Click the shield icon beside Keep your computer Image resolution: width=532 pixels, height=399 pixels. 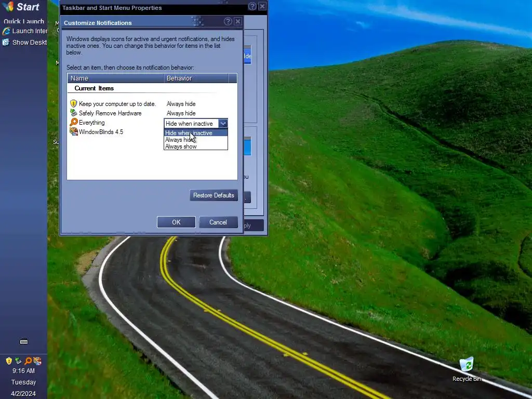pos(73,103)
